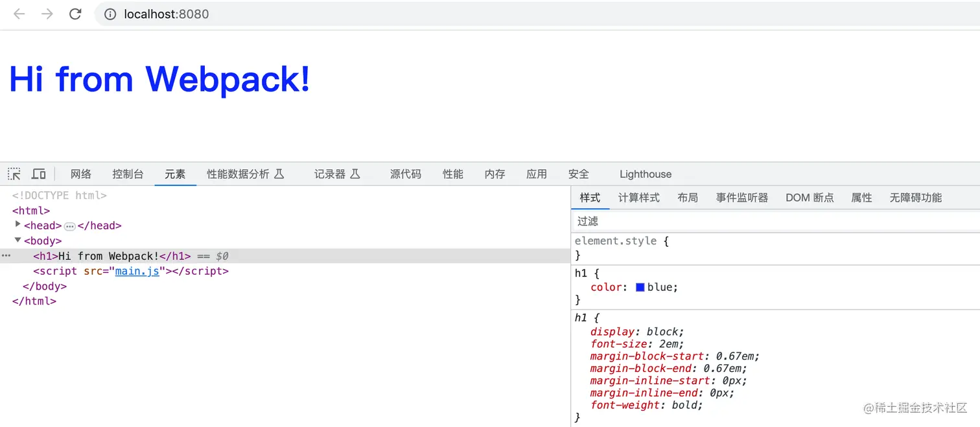Collapse the body element triangle
This screenshot has width=980, height=427.
pyautogui.click(x=17, y=240)
